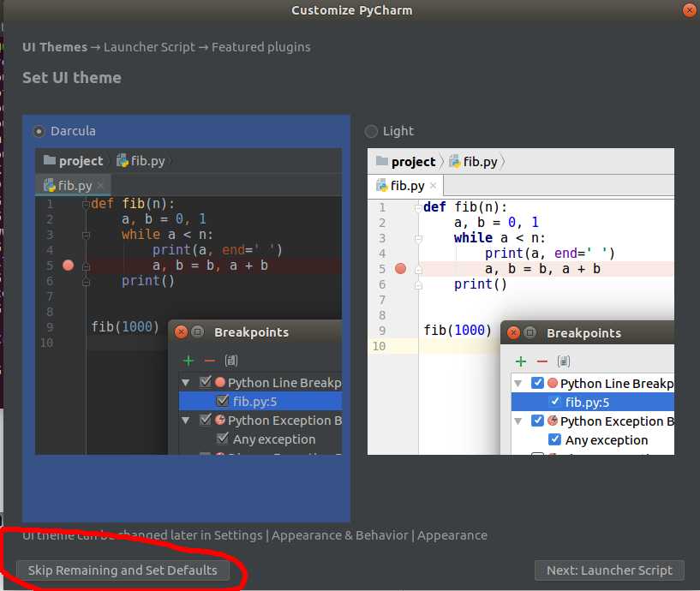
Task: Select fib.py:5 row in Darcula Breakpoints
Action: pyautogui.click(x=260, y=402)
